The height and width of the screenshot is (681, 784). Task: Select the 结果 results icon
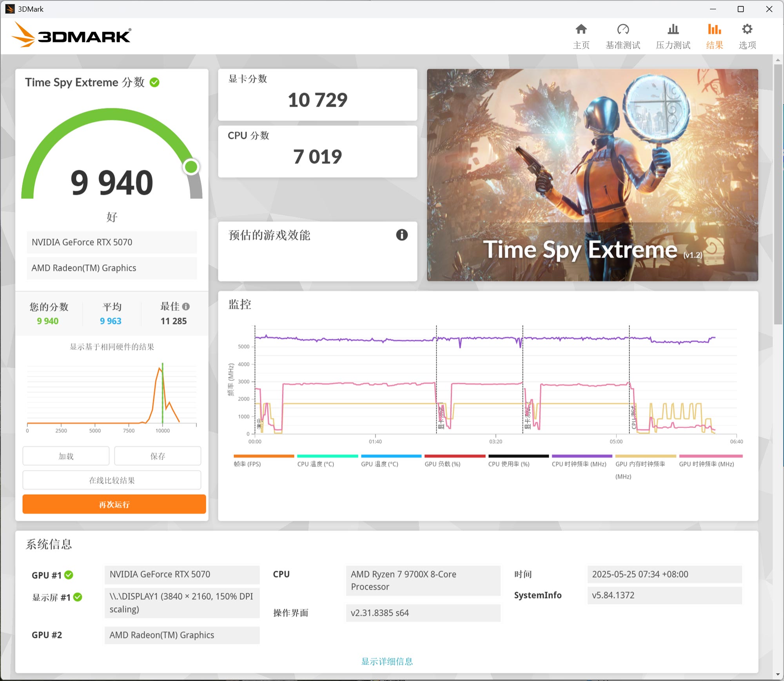pyautogui.click(x=714, y=29)
